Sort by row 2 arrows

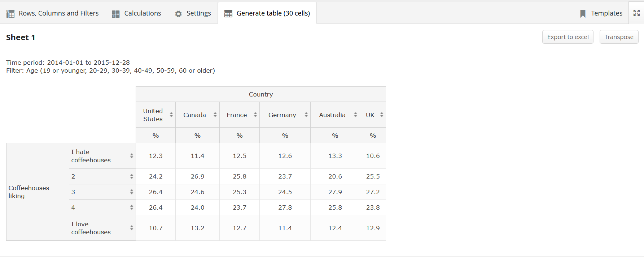[x=132, y=176]
